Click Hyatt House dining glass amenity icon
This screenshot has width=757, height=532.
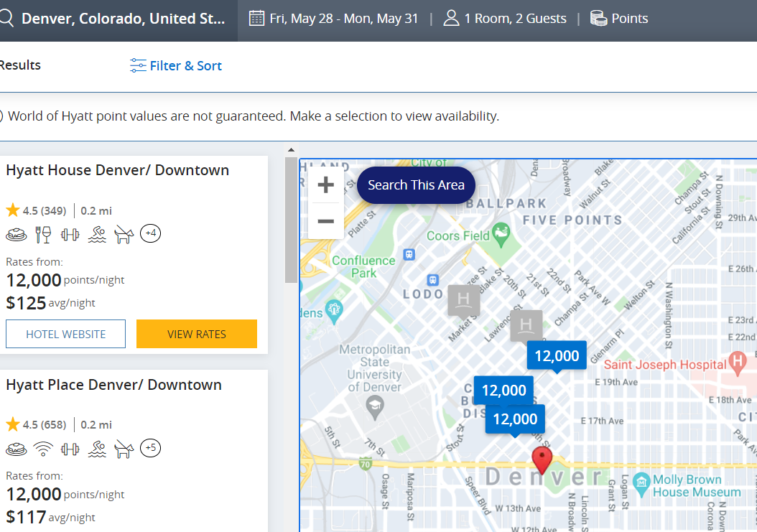43,235
